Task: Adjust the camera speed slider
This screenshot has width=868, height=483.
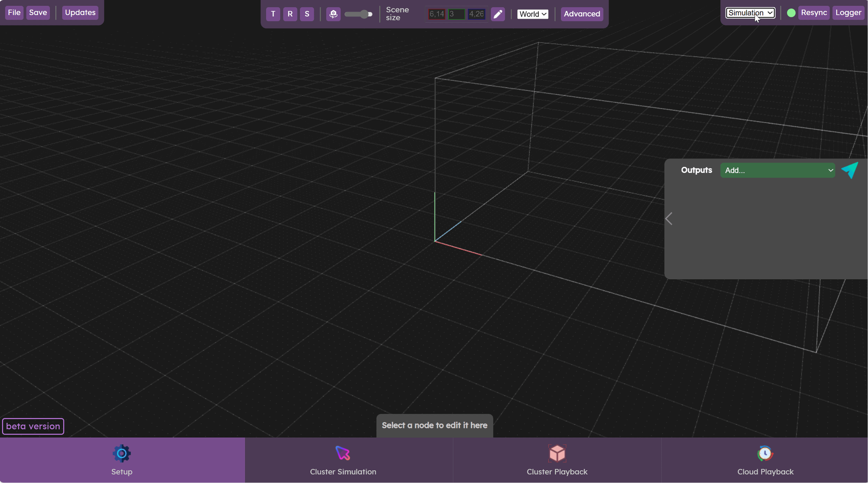Action: pyautogui.click(x=358, y=14)
